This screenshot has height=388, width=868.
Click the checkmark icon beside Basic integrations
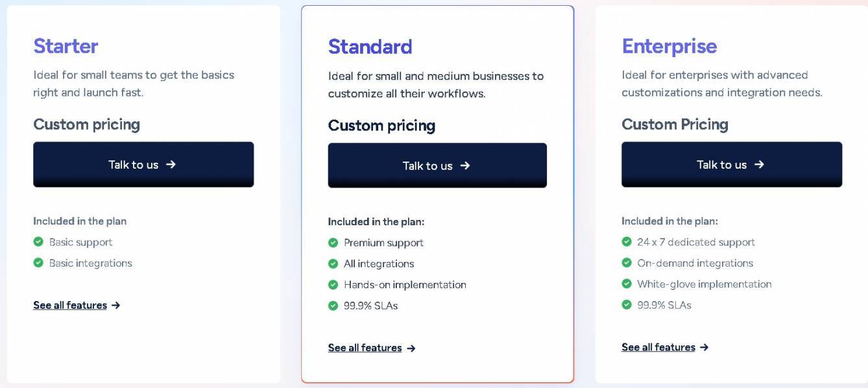point(40,263)
